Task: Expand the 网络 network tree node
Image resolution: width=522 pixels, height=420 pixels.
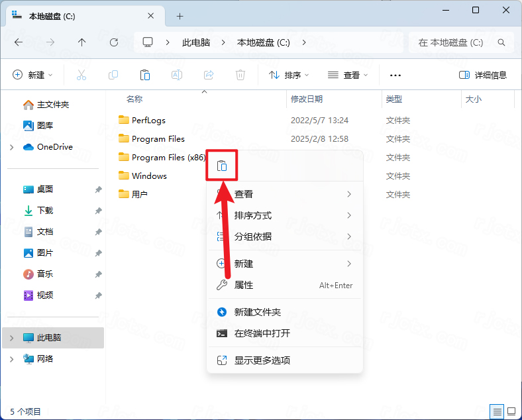Action: [x=12, y=359]
